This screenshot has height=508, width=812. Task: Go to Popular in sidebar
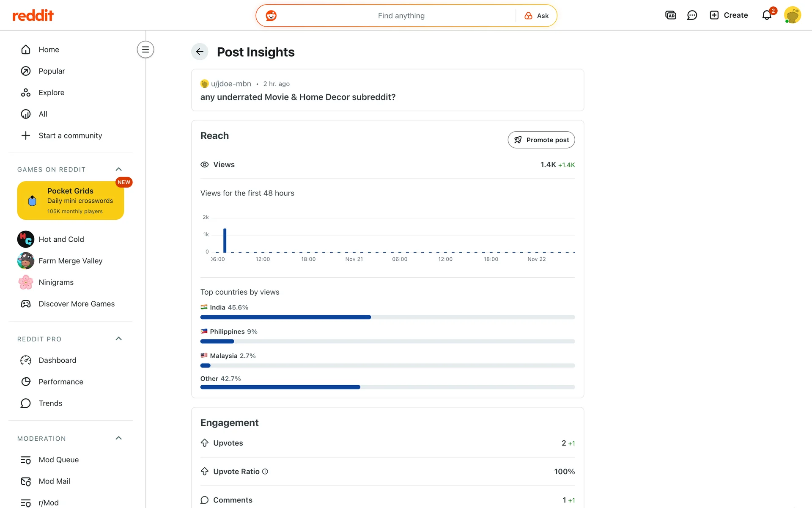52,71
